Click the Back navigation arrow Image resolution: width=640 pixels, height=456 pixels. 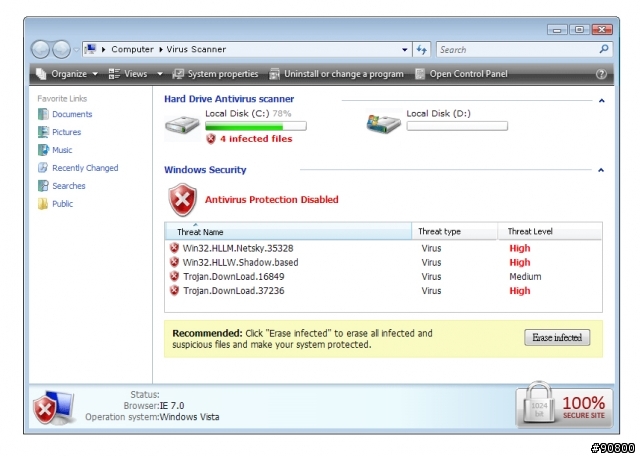[x=40, y=49]
